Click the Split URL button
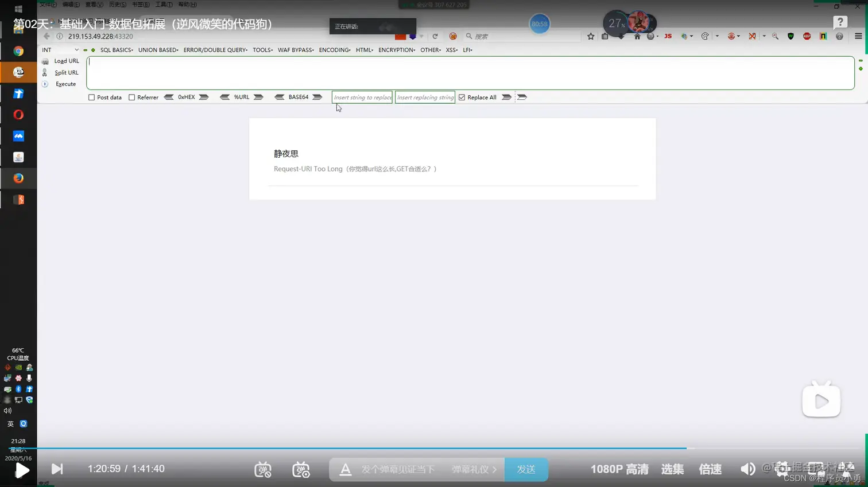 [x=66, y=72]
